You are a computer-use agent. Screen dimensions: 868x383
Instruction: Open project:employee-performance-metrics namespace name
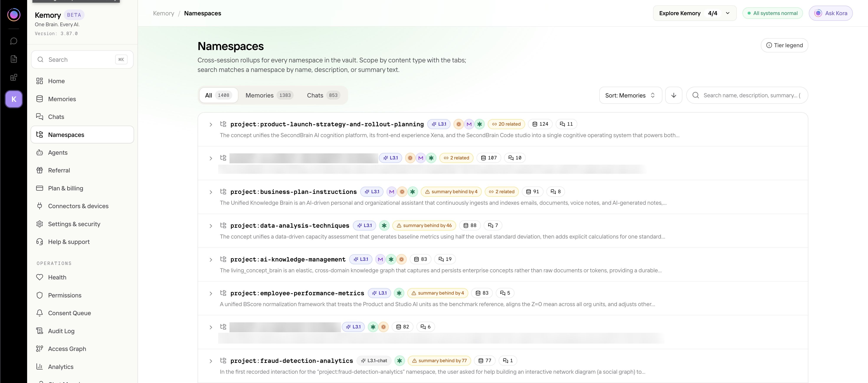click(x=297, y=293)
